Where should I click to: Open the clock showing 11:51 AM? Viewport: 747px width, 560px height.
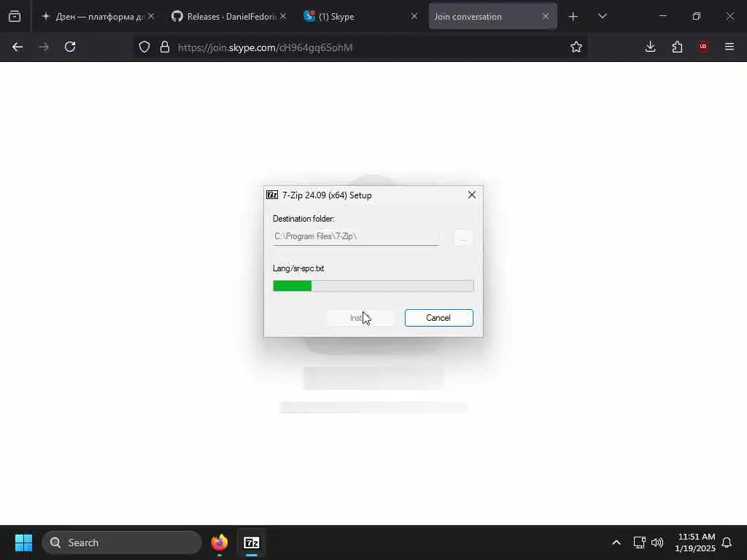[695, 542]
